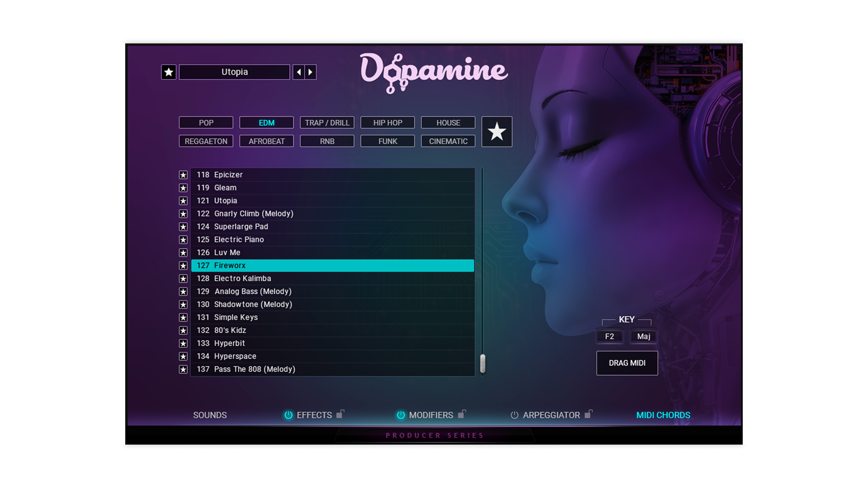Star the 131 Simple Keys preset
This screenshot has width=868, height=488.
tap(183, 318)
